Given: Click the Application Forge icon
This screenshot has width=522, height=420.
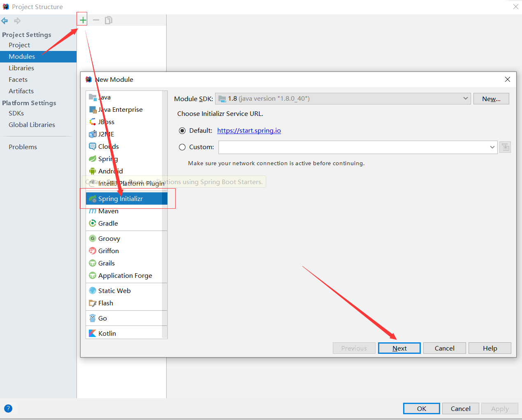Looking at the screenshot, I should point(93,276).
